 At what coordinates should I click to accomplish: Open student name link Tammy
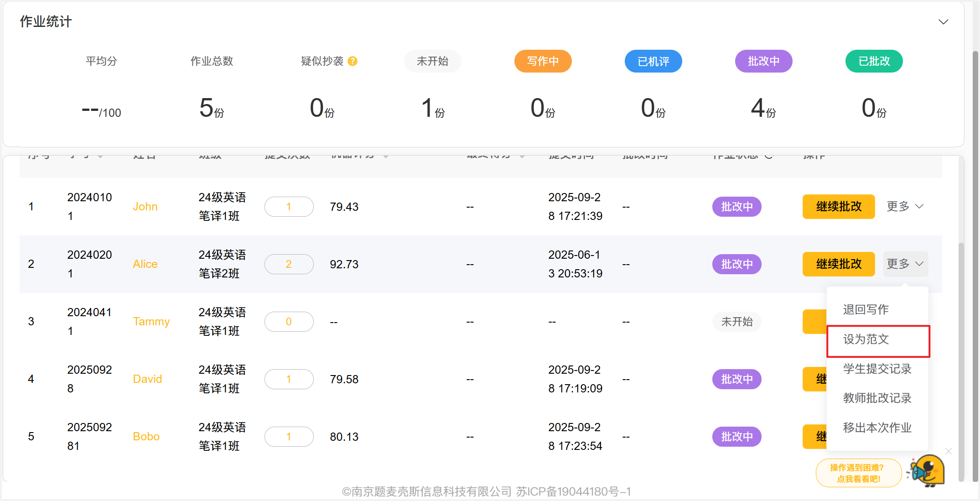coord(151,322)
